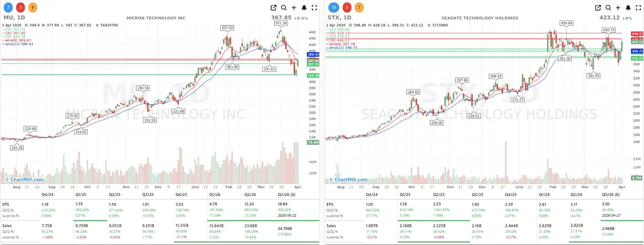Click the red 3 badge on the MU chart

click(20, 8)
